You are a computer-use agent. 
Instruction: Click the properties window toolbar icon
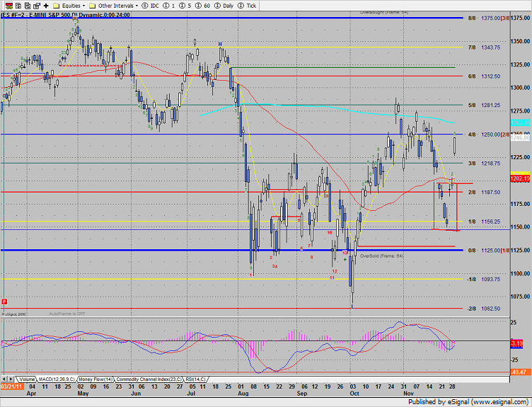point(37,6)
